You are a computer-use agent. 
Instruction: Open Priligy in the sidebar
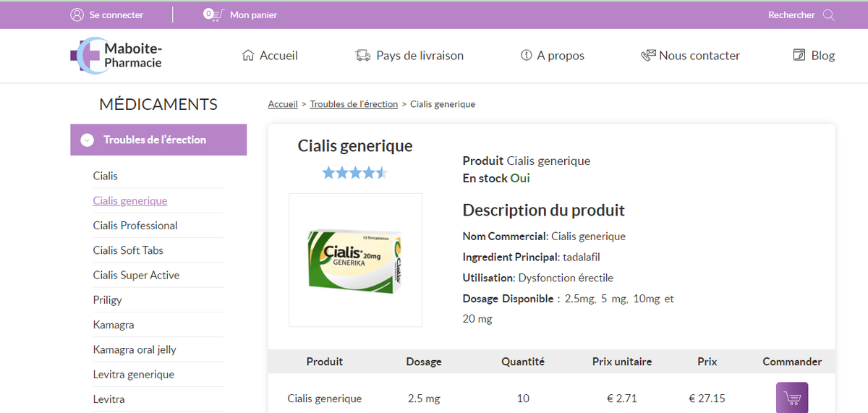point(108,300)
